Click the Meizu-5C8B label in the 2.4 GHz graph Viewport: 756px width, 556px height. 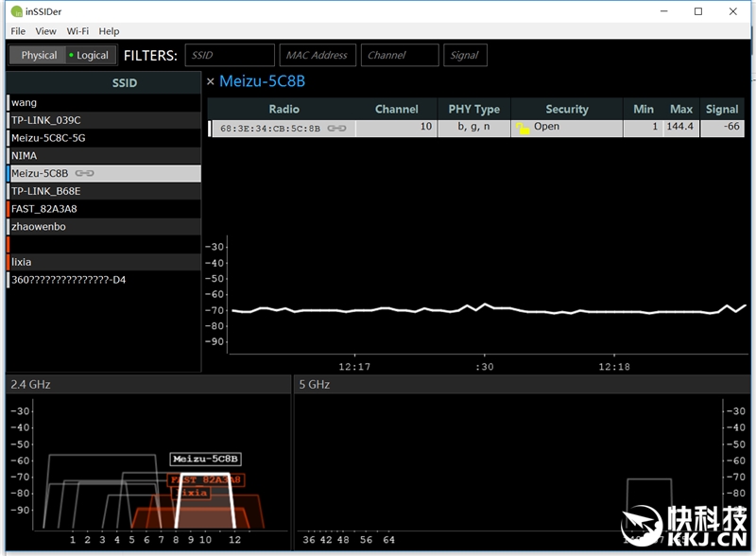click(x=206, y=460)
